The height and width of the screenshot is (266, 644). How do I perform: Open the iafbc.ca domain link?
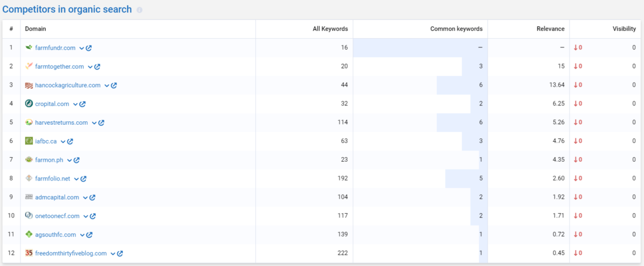coord(46,141)
